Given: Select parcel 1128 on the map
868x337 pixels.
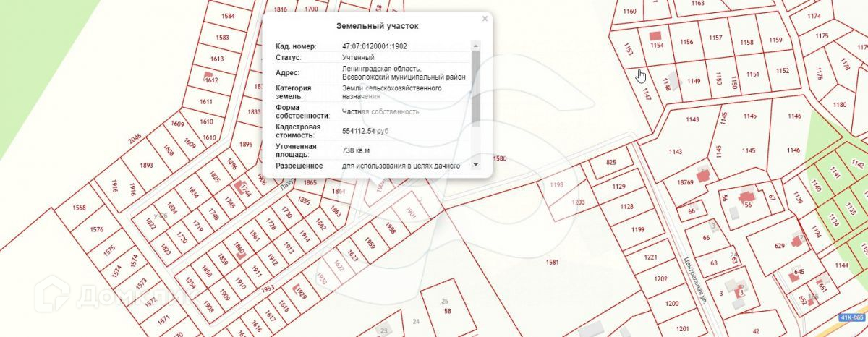Looking at the screenshot, I should (627, 207).
